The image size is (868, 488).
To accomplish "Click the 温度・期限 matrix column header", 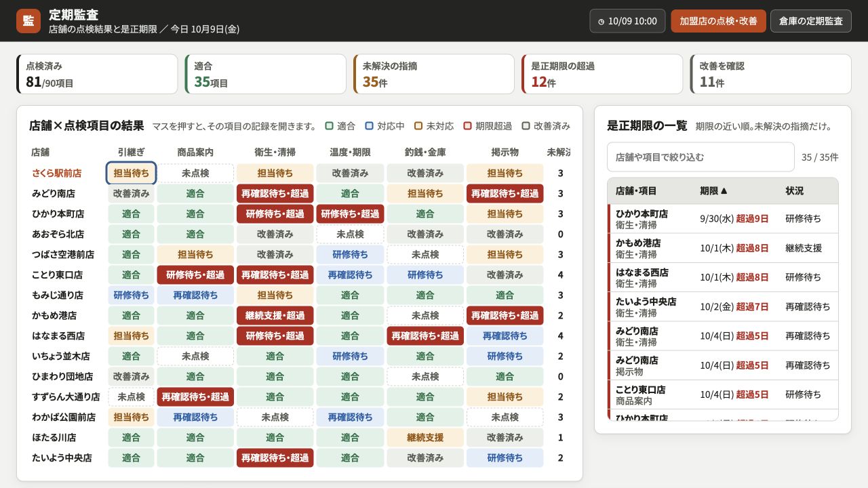I will point(350,152).
